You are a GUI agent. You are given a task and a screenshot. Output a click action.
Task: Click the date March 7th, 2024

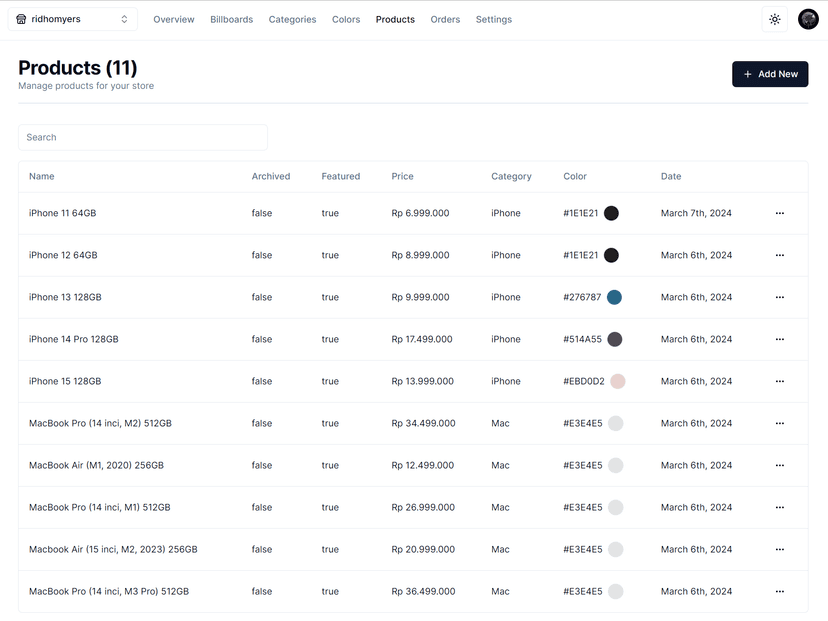click(x=696, y=213)
